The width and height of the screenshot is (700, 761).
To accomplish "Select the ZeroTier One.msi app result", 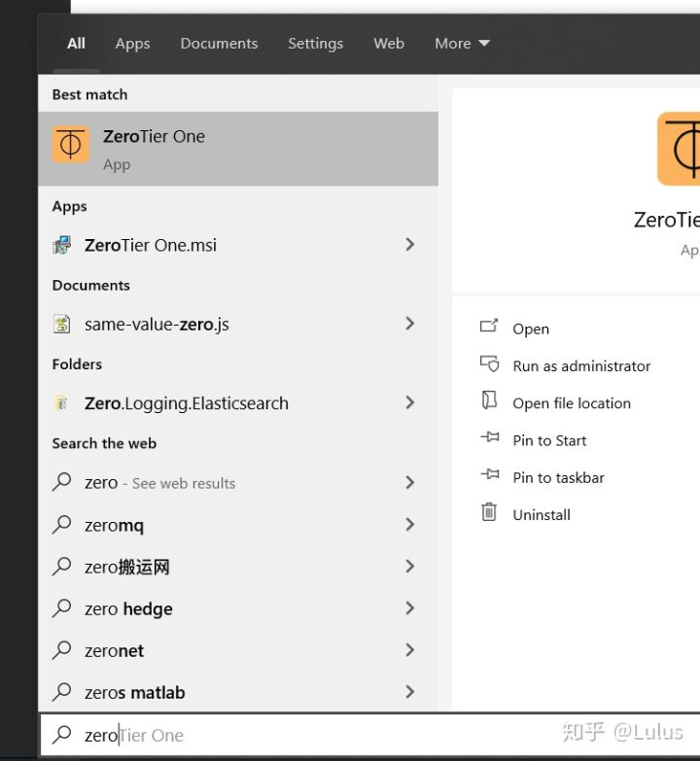I will tap(238, 245).
